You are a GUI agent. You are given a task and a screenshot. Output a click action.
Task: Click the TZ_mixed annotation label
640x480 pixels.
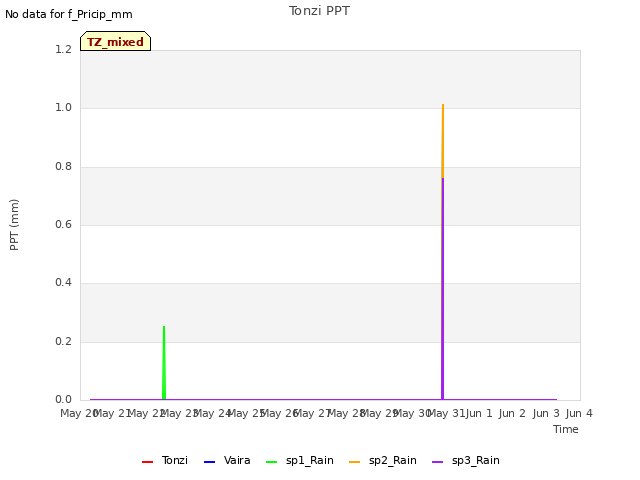click(116, 41)
